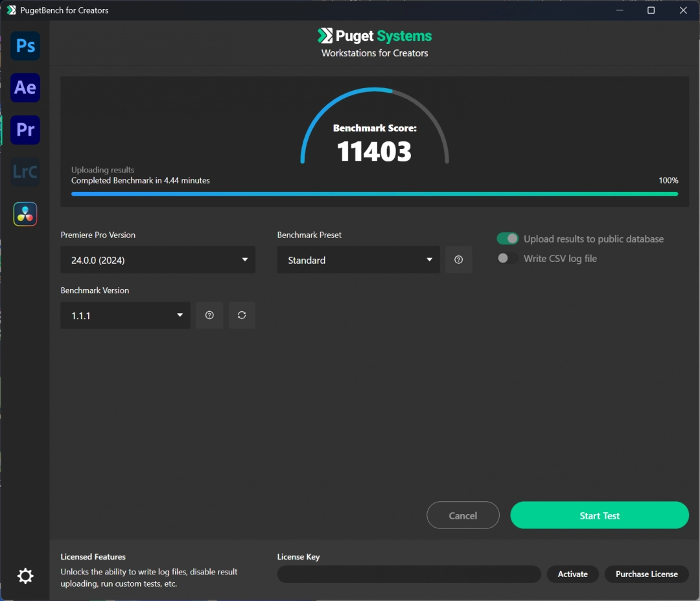
Task: Open the settings gear at bottom left
Action: [x=25, y=576]
